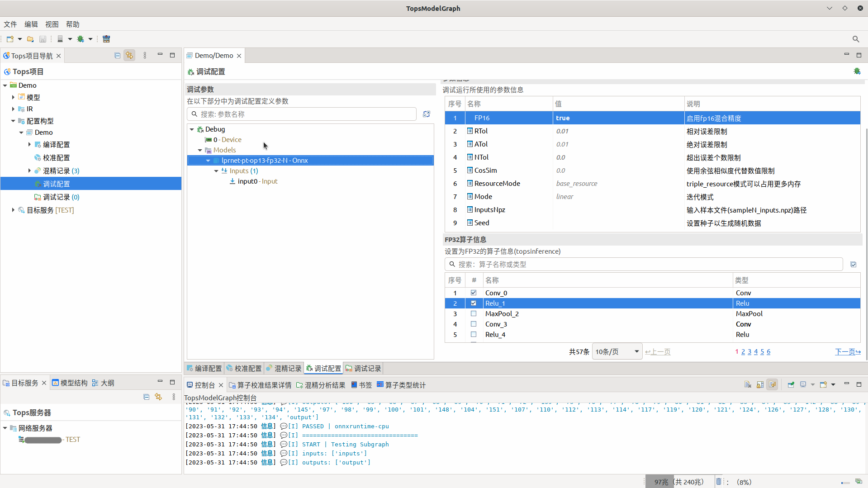
Task: Click the server device toolbar icon
Action: click(60, 39)
